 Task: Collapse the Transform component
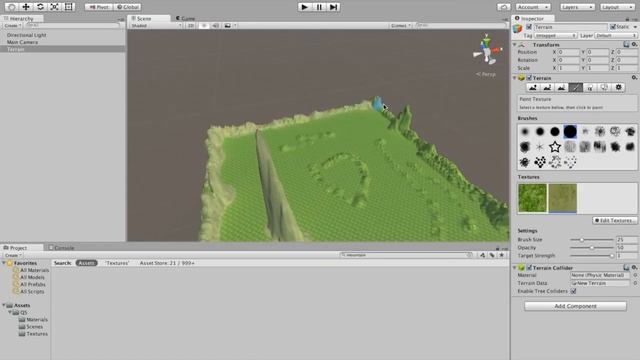515,44
